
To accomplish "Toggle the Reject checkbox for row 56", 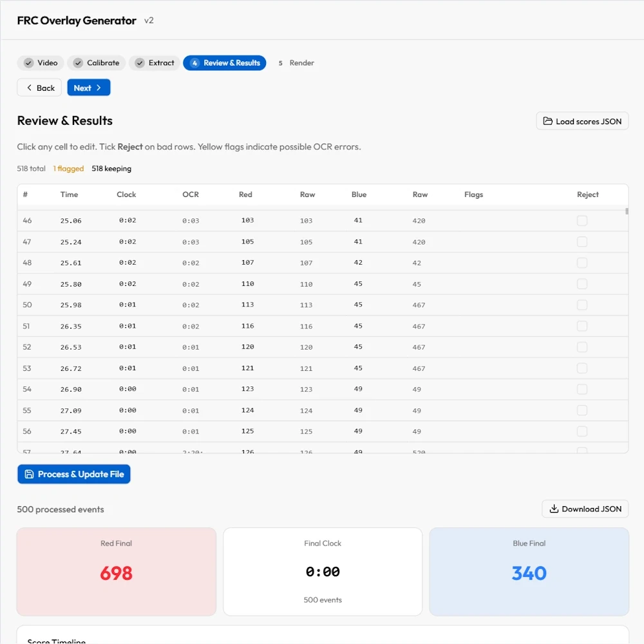I will [x=582, y=431].
